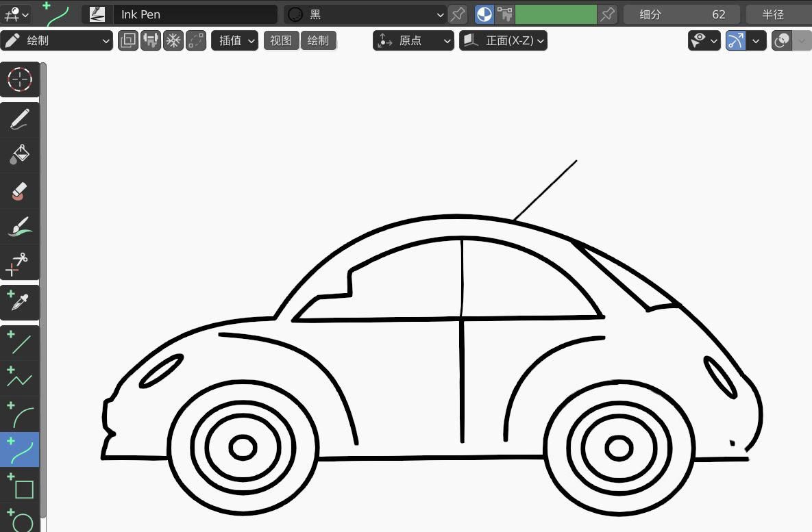This screenshot has width=812, height=532.
Task: Select the Draw pencil tool
Action: pyautogui.click(x=19, y=119)
